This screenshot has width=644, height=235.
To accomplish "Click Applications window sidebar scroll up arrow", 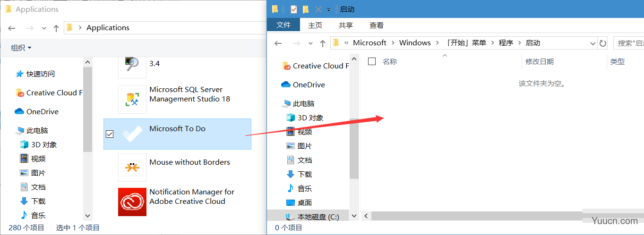I will pos(87,62).
